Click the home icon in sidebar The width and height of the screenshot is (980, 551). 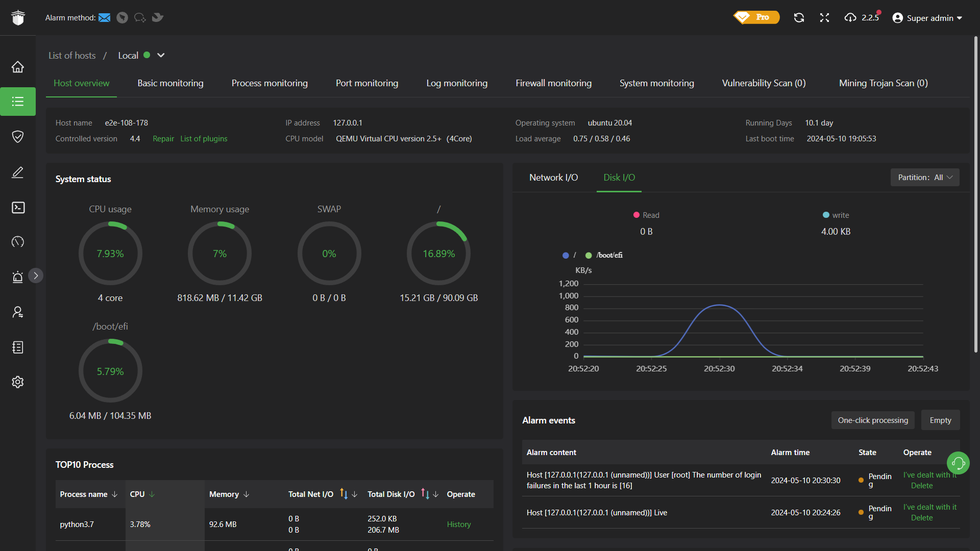18,67
